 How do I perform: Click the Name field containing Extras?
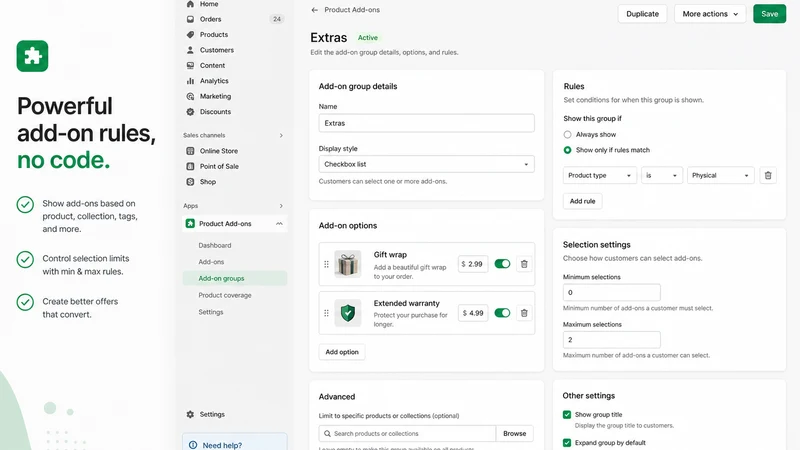pos(427,123)
